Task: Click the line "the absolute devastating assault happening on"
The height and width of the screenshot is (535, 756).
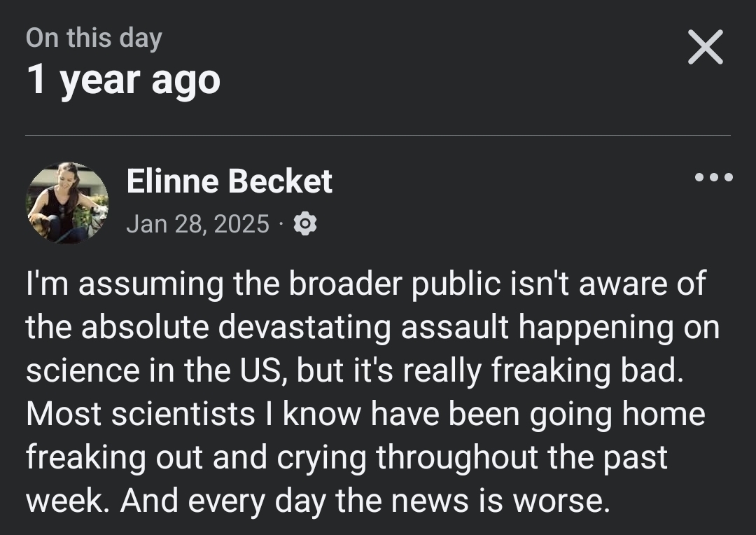Action: pos(372,327)
